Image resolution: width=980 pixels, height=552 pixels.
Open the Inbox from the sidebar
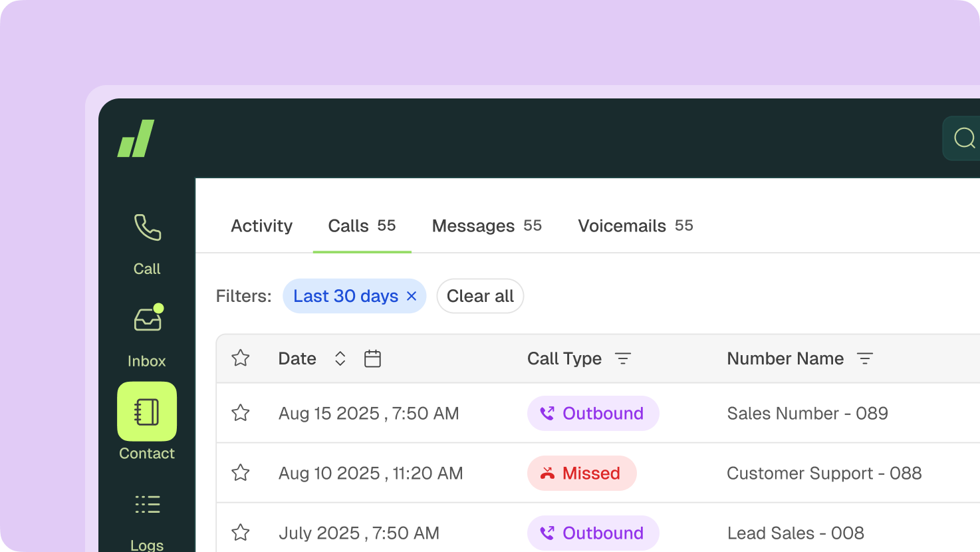coord(147,319)
